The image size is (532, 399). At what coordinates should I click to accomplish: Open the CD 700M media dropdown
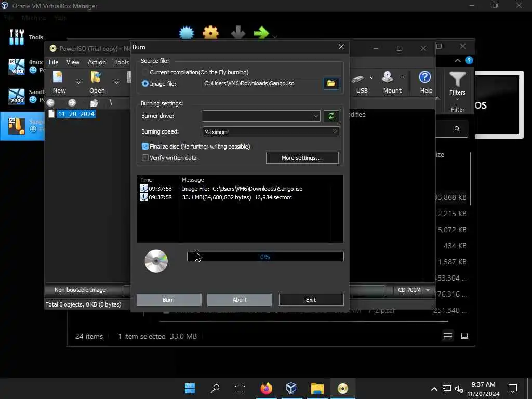(414, 290)
